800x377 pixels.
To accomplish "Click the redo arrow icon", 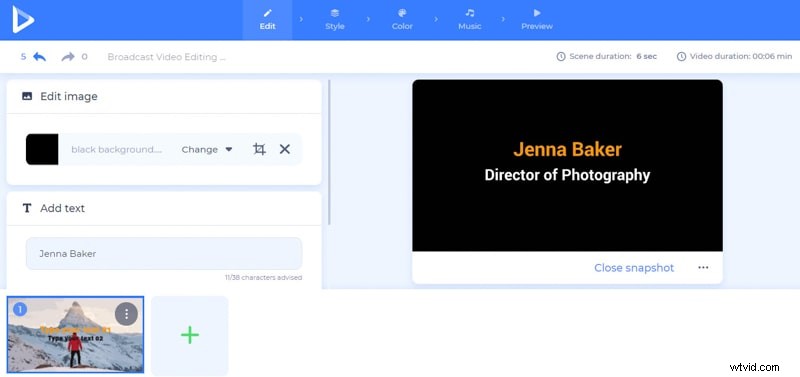I will tap(68, 57).
